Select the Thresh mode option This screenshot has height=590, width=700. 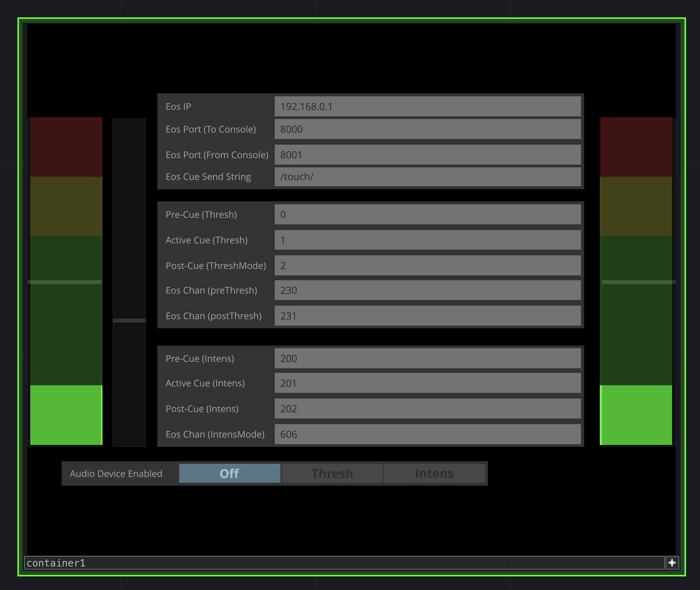[331, 473]
